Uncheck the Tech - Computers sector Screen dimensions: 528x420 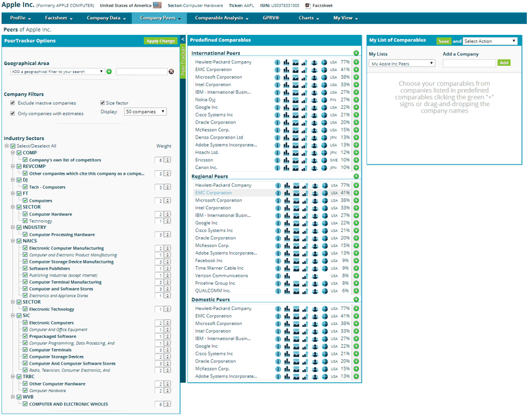coord(25,187)
